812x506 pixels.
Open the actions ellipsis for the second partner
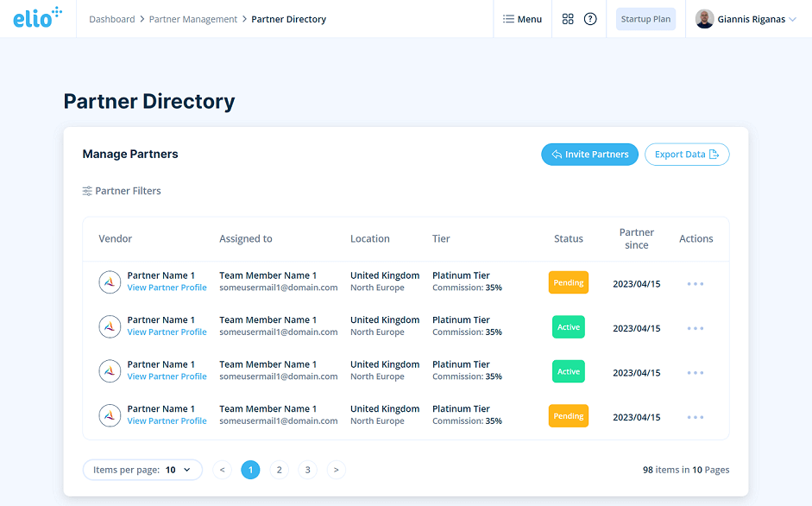696,326
